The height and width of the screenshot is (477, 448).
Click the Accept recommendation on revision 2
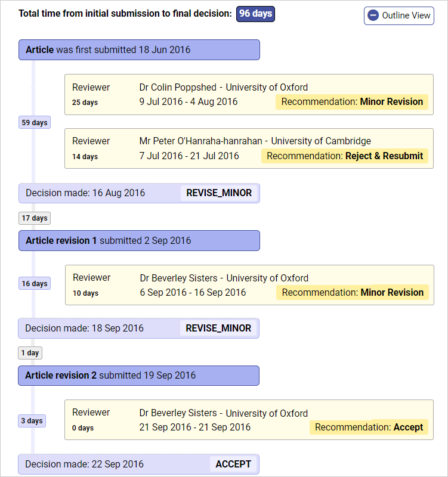(369, 428)
